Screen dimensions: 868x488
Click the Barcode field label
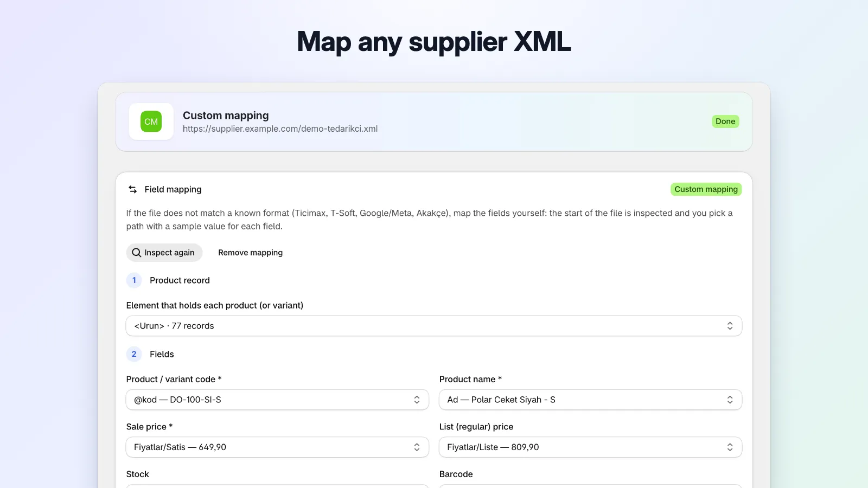456,474
